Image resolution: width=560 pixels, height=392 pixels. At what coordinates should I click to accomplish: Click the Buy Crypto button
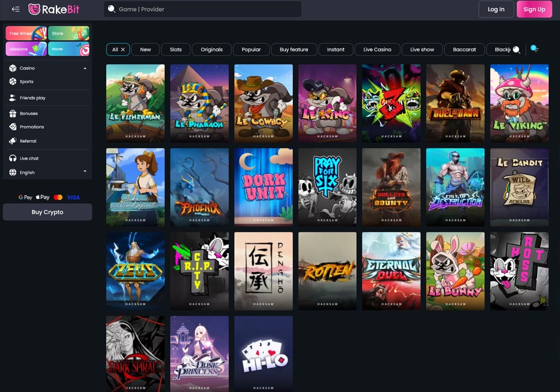(47, 212)
